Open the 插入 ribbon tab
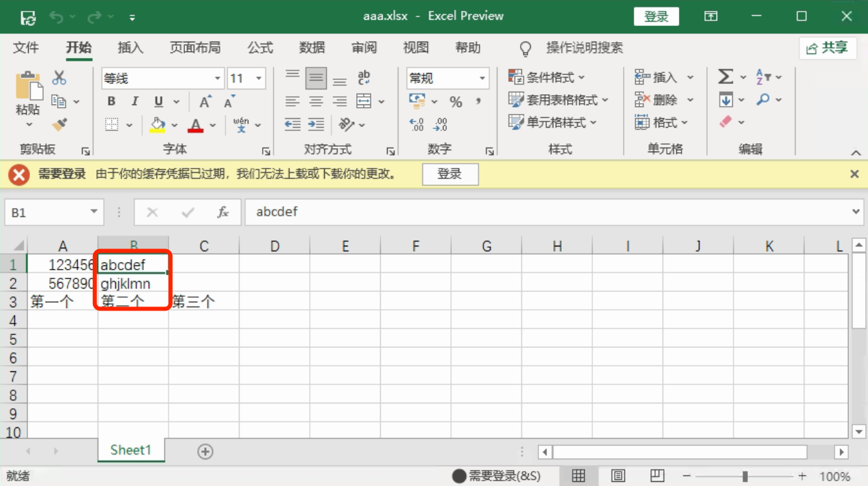The height and width of the screenshot is (486, 868). [130, 48]
